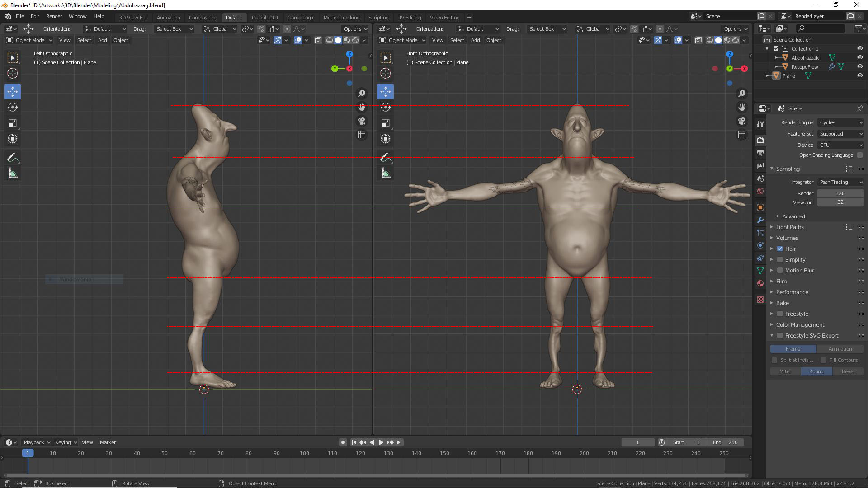The width and height of the screenshot is (868, 488).
Task: Select the Measure tool in left viewport
Action: [13, 174]
